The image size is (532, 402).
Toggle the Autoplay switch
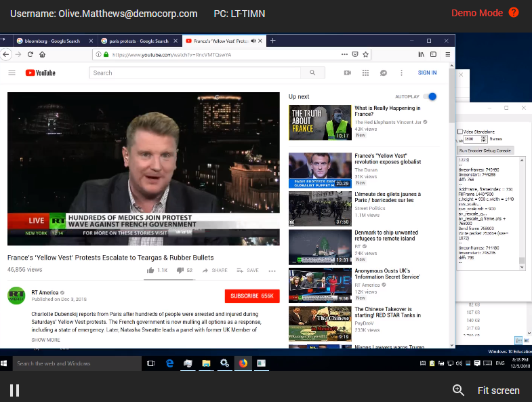[430, 96]
